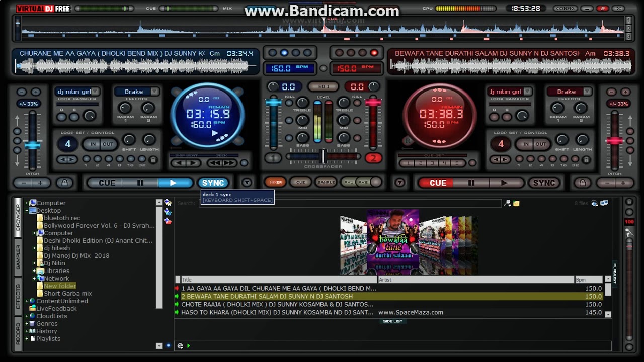
Task: Toggle deck 2 treble KILL button
Action: click(357, 103)
